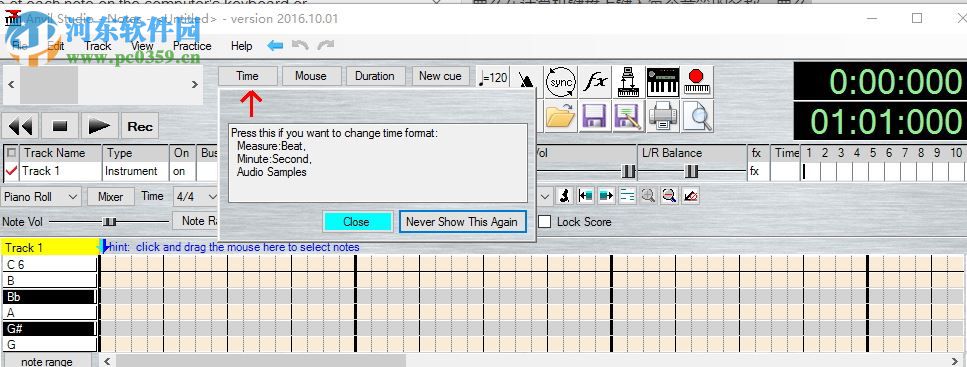Screen dimensions: 967x367
Task: Click the piano roll horizontal scrollbar left arrow
Action: tap(107, 361)
